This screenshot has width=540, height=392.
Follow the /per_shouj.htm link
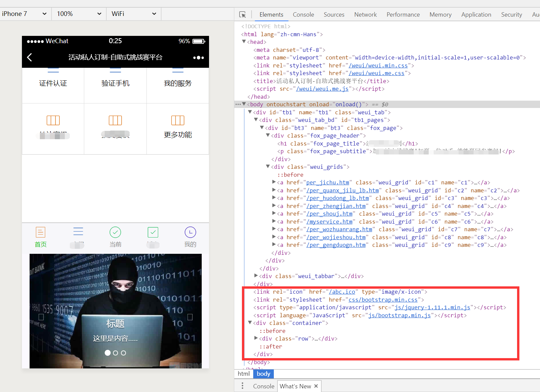[x=329, y=214]
